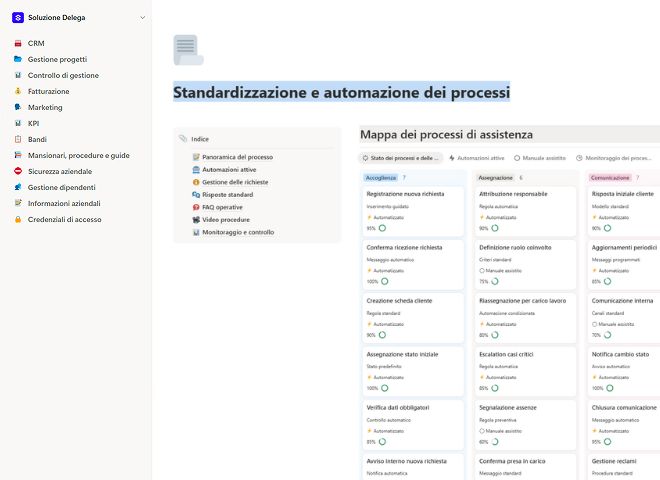660x480 pixels.
Task: Click the FAQ operative red icon
Action: pyautogui.click(x=196, y=207)
